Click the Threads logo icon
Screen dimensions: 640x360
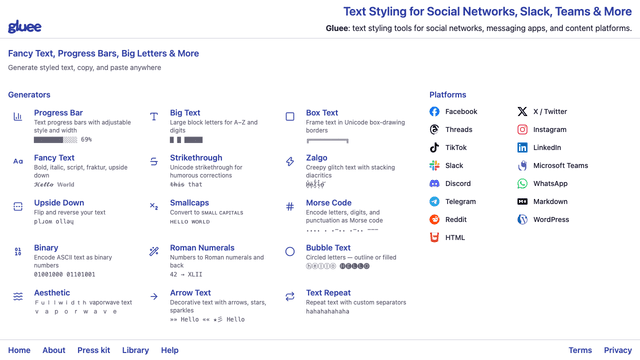click(434, 129)
